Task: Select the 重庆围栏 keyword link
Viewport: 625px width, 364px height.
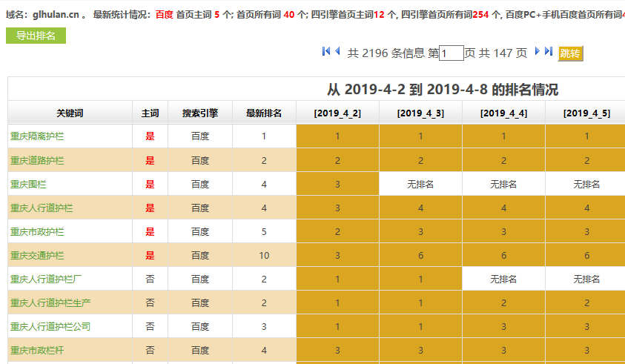Action: pos(28,184)
